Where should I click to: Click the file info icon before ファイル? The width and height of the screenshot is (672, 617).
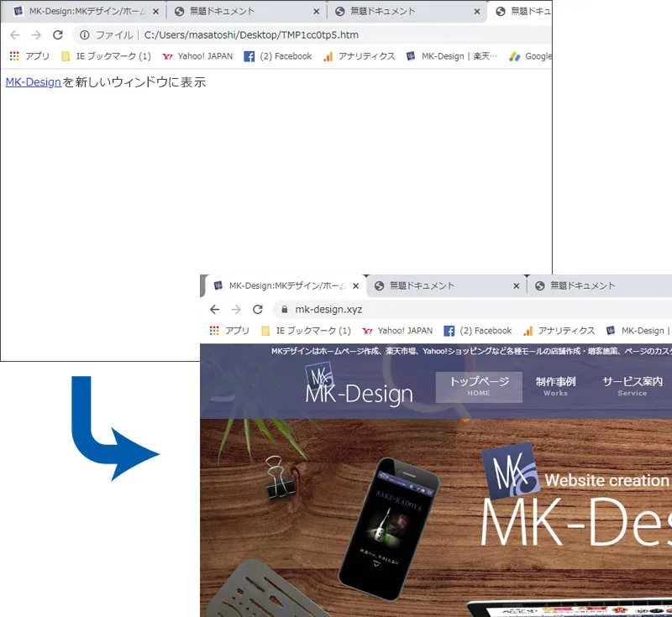point(84,35)
